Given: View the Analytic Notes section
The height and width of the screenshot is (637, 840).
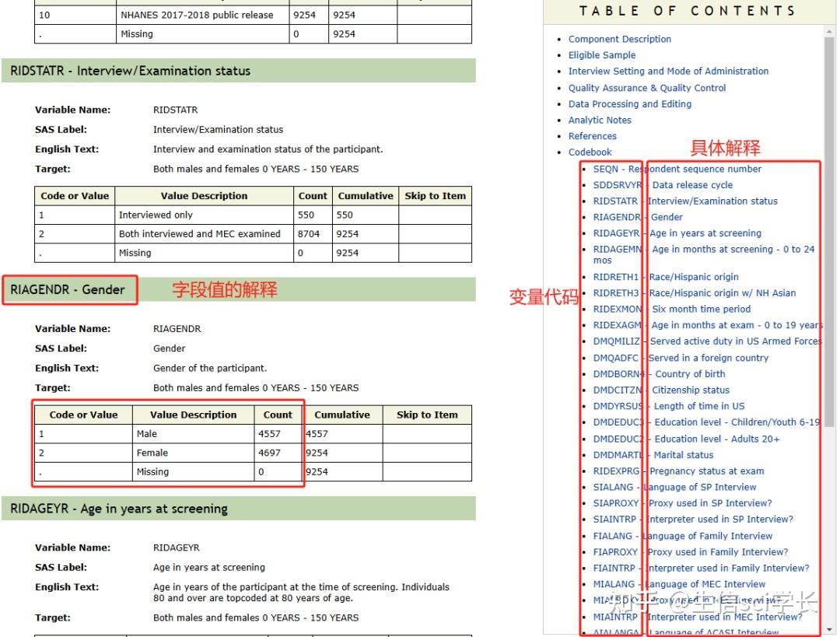Looking at the screenshot, I should 600,120.
